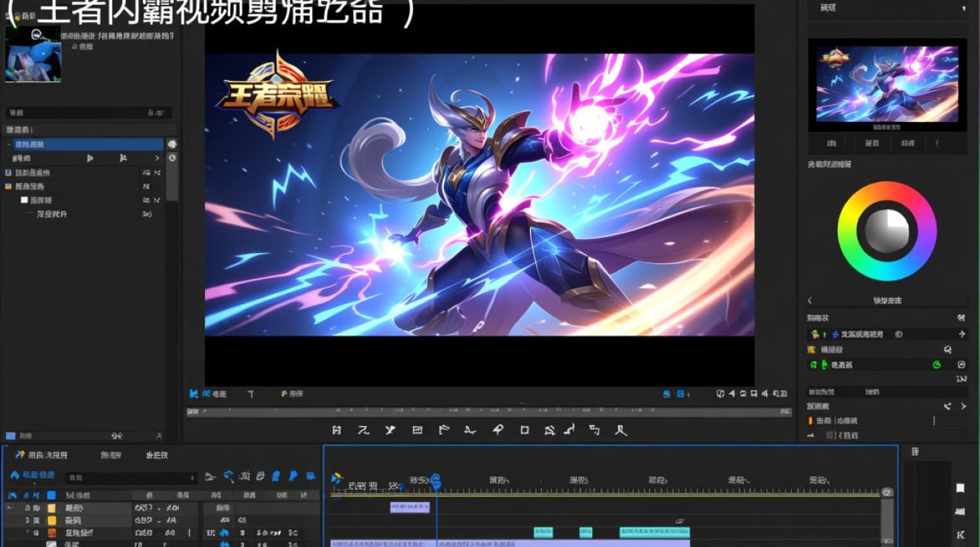Select the blue clip thumbnail in the upper-left panel
The width and height of the screenshot is (980, 547).
(34, 54)
